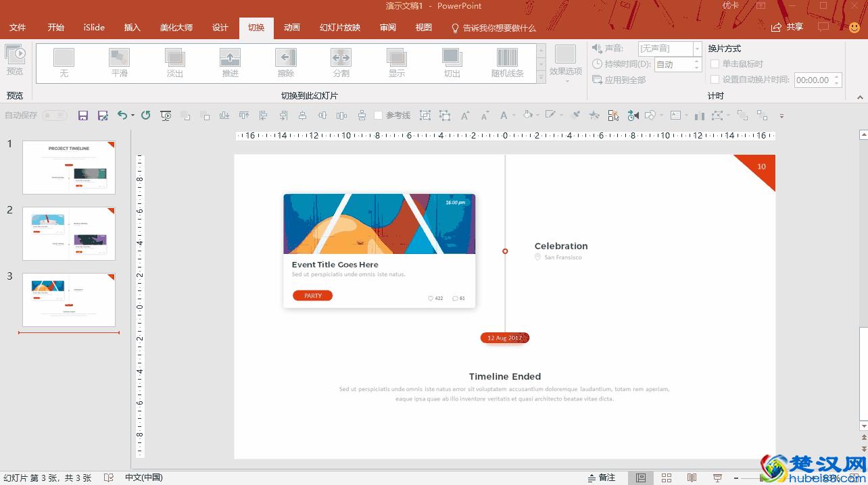Open the 设计 Design tab
Image resolution: width=868 pixels, height=485 pixels.
220,28
